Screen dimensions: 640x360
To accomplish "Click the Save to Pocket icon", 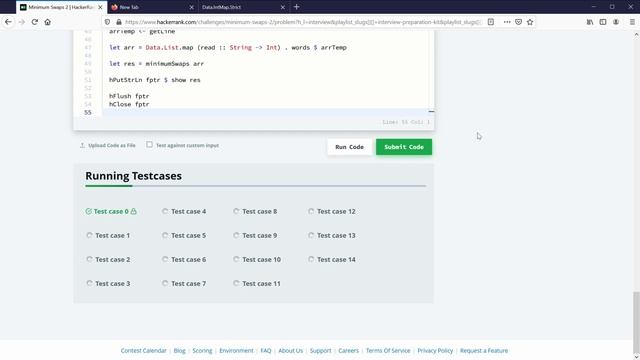I will click(x=518, y=22).
